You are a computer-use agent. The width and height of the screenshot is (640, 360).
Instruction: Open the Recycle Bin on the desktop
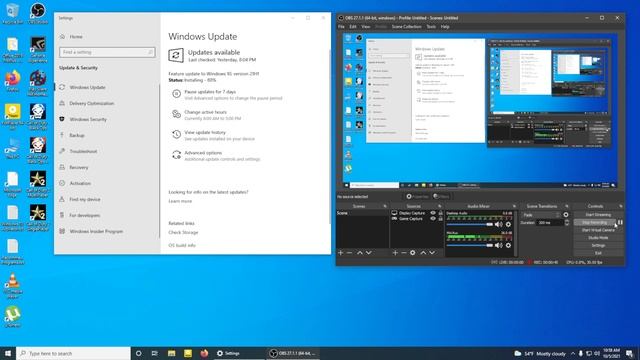[x=13, y=12]
